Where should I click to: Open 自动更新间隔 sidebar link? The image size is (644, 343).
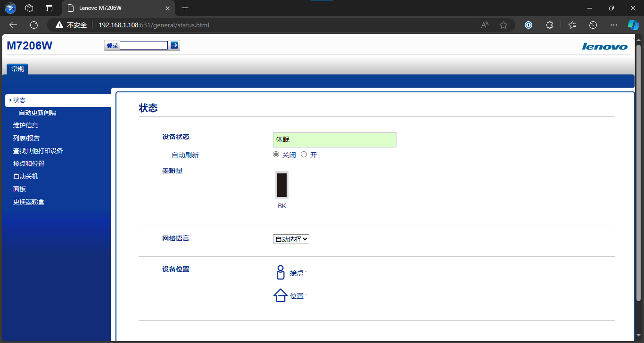coord(37,113)
